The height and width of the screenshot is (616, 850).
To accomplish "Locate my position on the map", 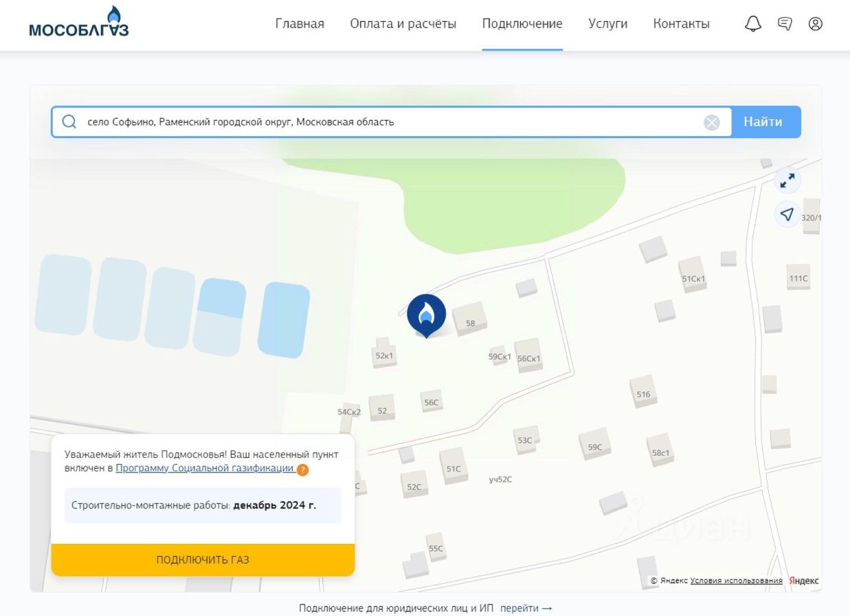I will coord(787,214).
